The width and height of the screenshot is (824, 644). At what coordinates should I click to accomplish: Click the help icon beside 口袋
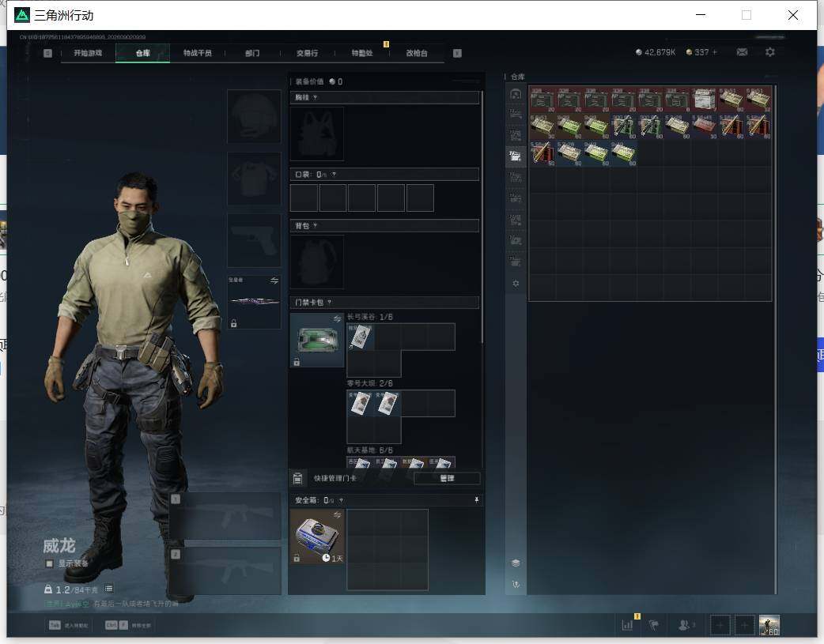pos(334,174)
